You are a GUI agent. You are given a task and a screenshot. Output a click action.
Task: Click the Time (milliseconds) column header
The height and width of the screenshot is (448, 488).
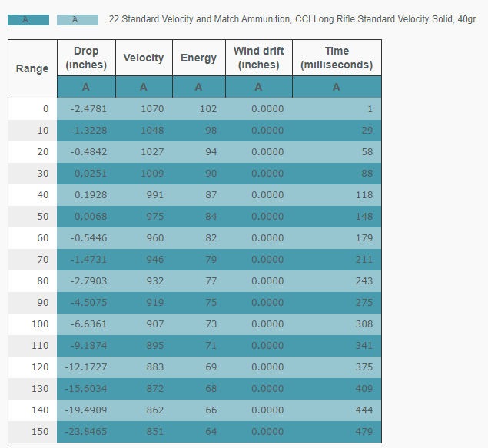pos(337,58)
